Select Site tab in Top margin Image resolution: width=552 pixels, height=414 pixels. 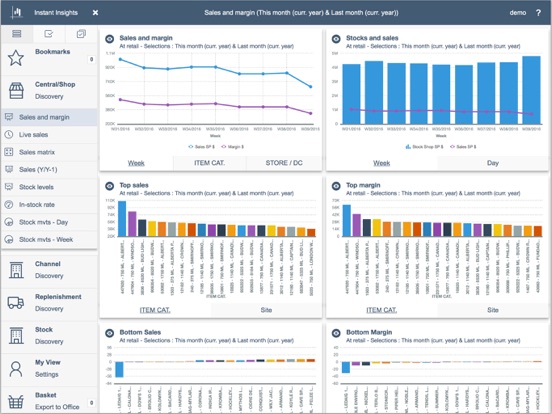(x=493, y=310)
